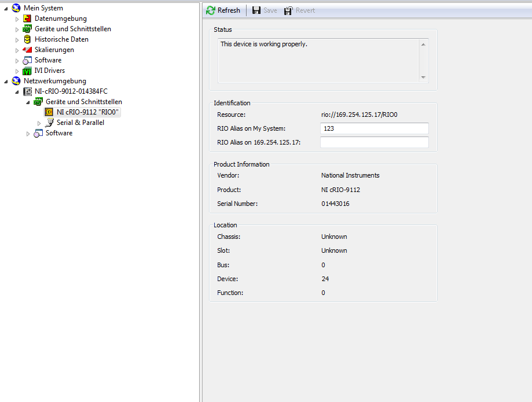The height and width of the screenshot is (402, 532).
Task: Click the Datenumgebung icon
Action: 27,19
